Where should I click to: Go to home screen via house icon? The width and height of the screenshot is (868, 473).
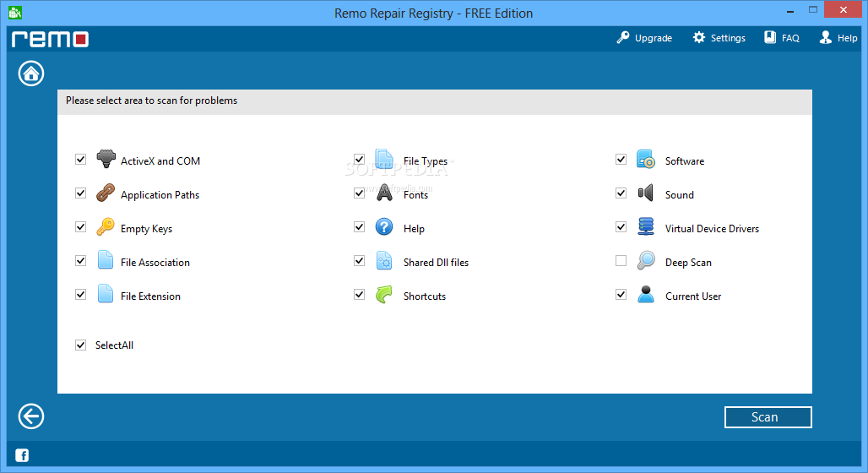tap(31, 73)
